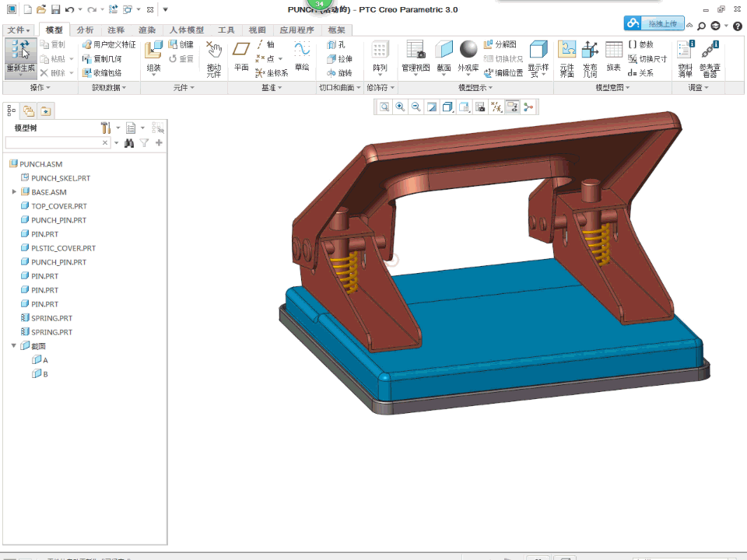This screenshot has height=560, width=747.
Task: Open the 文件 (File) menu
Action: coord(19,30)
